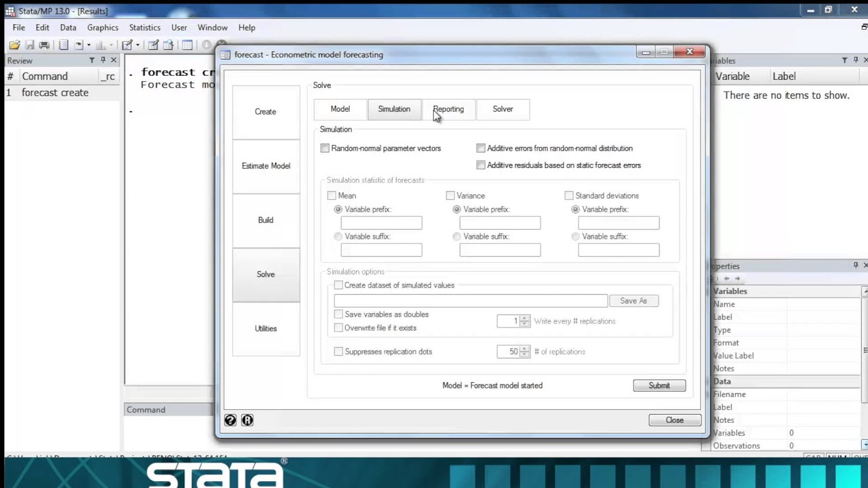The image size is (868, 488).
Task: Pin the Variables panel with pushpin icon
Action: 855,60
